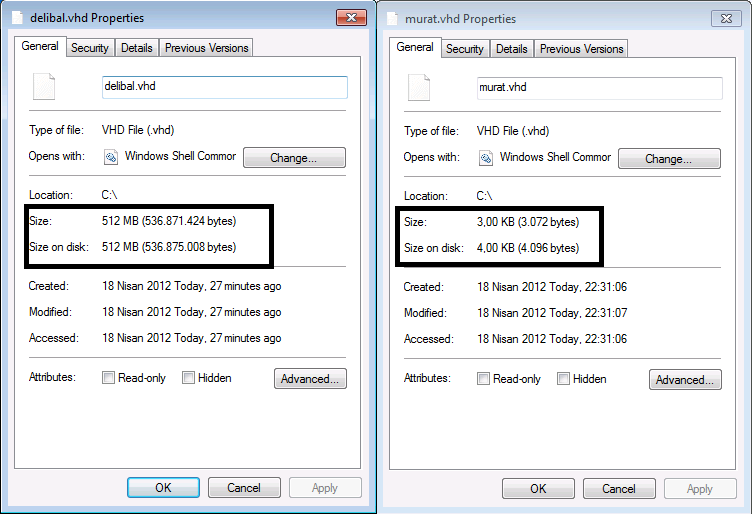Click Windows Shell Common icon in murat dialog

(x=486, y=158)
